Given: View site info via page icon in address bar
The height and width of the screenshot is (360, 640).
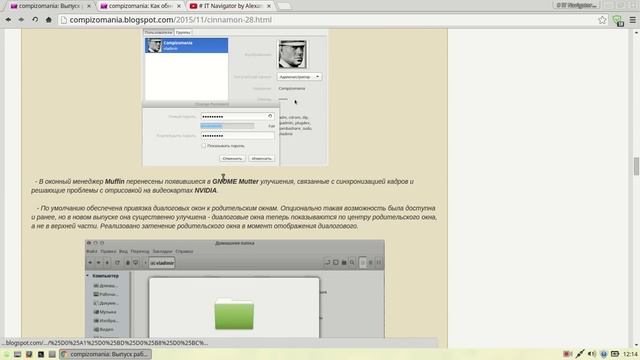Looking at the screenshot, I should point(64,20).
